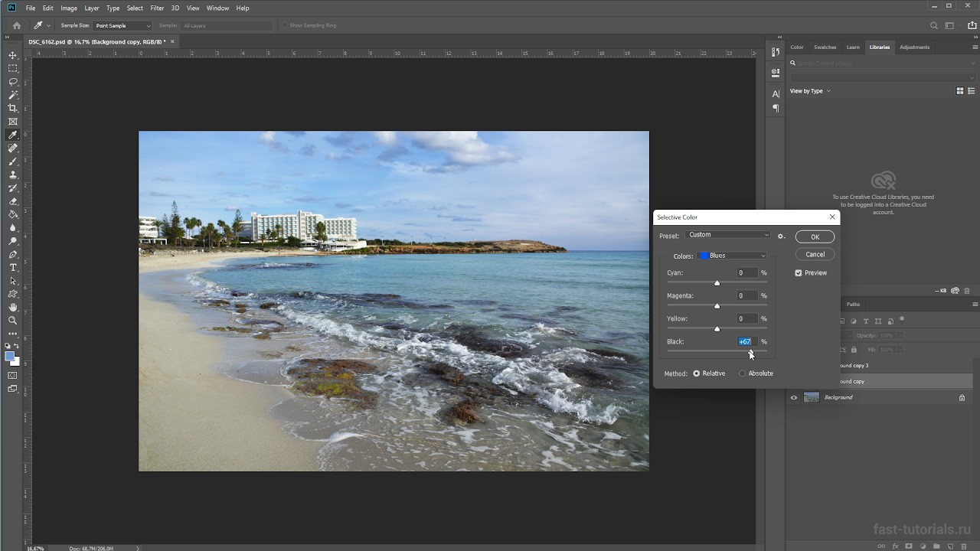Choose the Absolute method radio button
The width and height of the screenshot is (980, 551).
tap(742, 373)
